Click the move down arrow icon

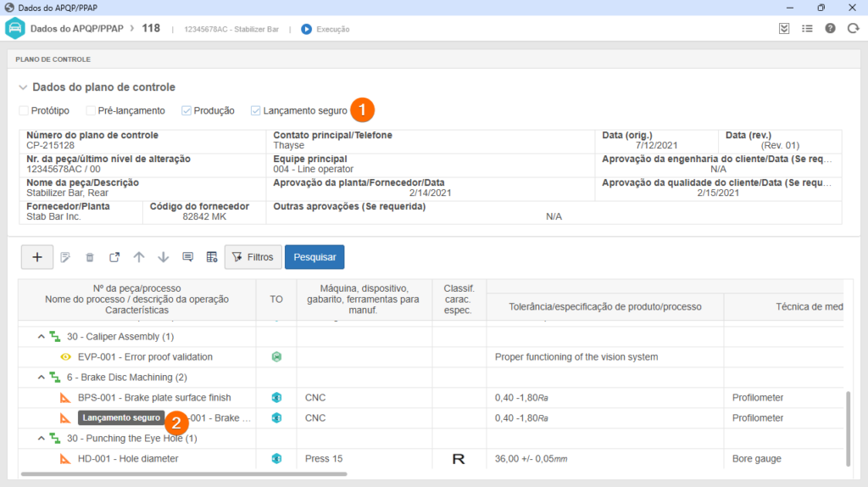(x=164, y=257)
